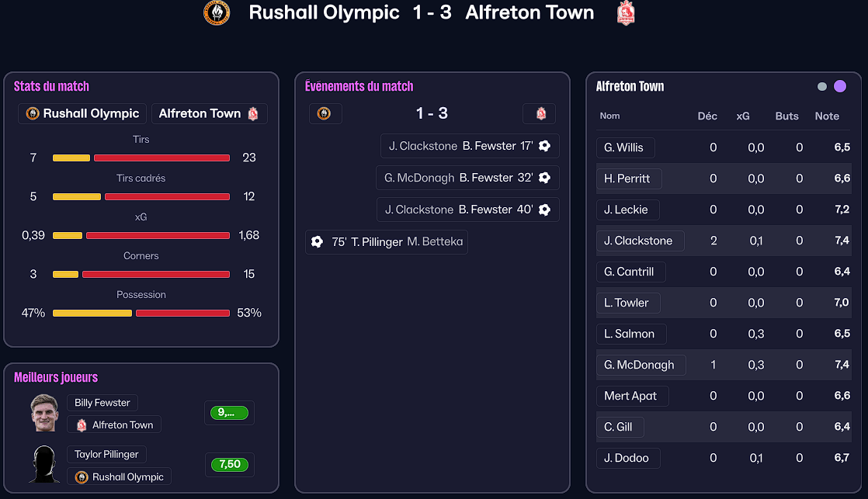The width and height of the screenshot is (868, 499).
Task: Open G. McDonagh's player row
Action: (x=640, y=365)
